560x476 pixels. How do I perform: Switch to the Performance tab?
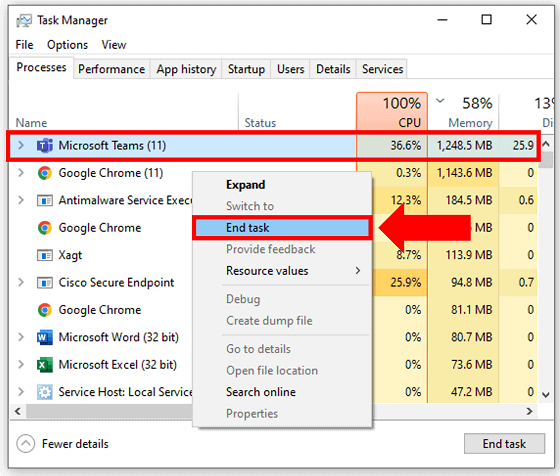coord(111,69)
